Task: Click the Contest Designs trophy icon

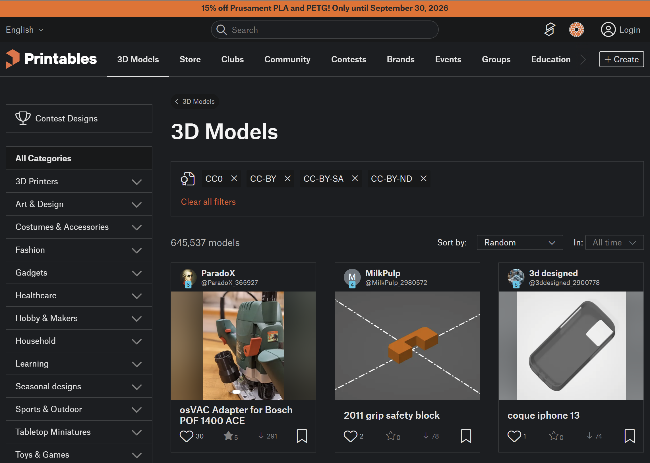Action: pos(23,118)
